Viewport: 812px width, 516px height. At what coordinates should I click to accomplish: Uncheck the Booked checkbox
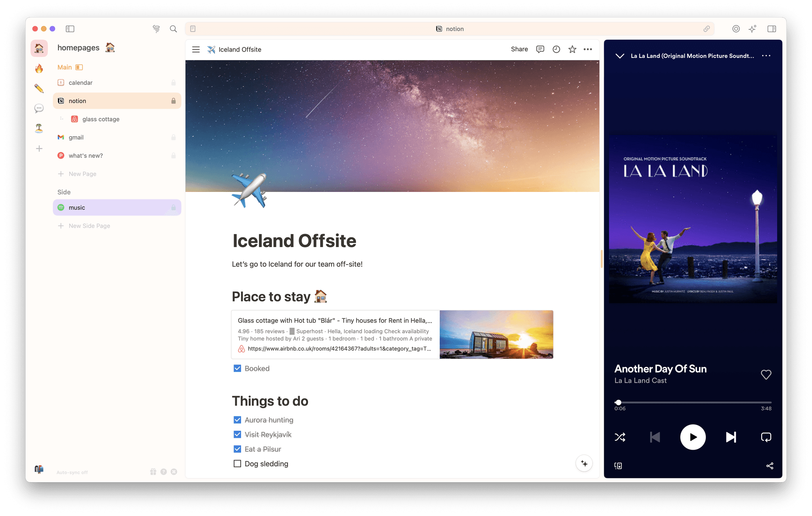click(x=237, y=368)
